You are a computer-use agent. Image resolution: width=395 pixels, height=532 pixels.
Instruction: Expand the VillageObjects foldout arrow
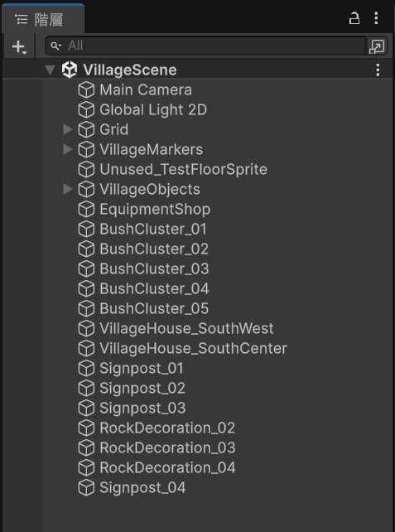68,189
